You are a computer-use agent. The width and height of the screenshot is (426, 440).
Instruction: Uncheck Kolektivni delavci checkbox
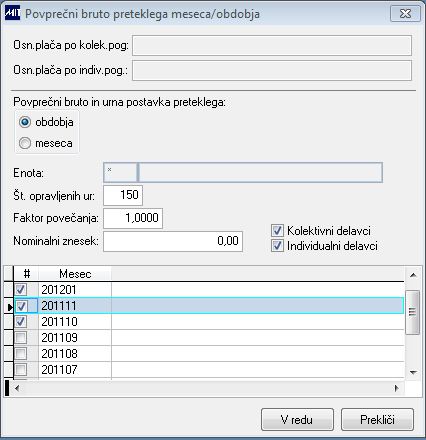(277, 231)
